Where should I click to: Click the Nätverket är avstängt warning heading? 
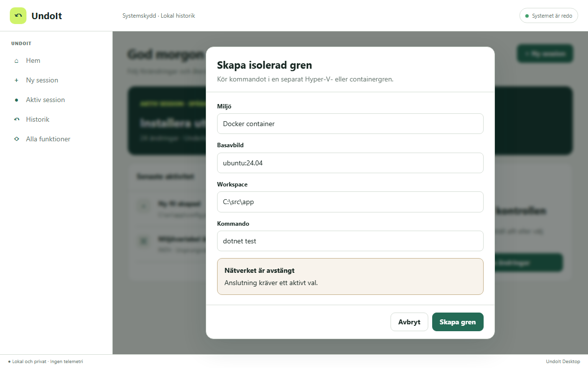259,270
